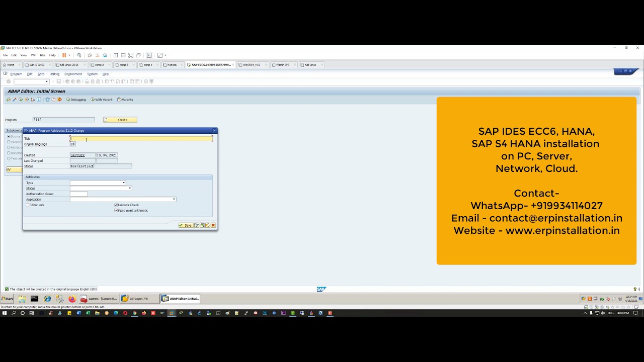644x362 pixels.
Task: Click the Windows host Start icon
Action: point(5,313)
